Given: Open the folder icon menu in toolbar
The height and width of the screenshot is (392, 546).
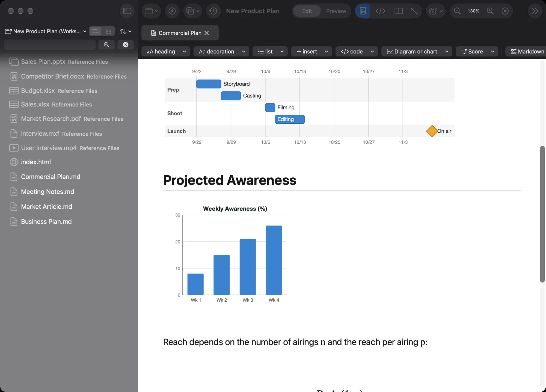Looking at the screenshot, I should 151,11.
